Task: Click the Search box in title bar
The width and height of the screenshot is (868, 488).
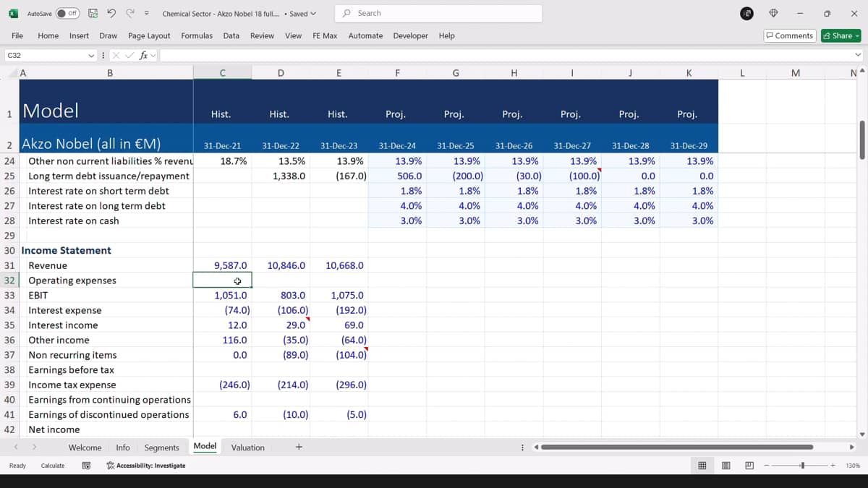Action: pyautogui.click(x=438, y=13)
